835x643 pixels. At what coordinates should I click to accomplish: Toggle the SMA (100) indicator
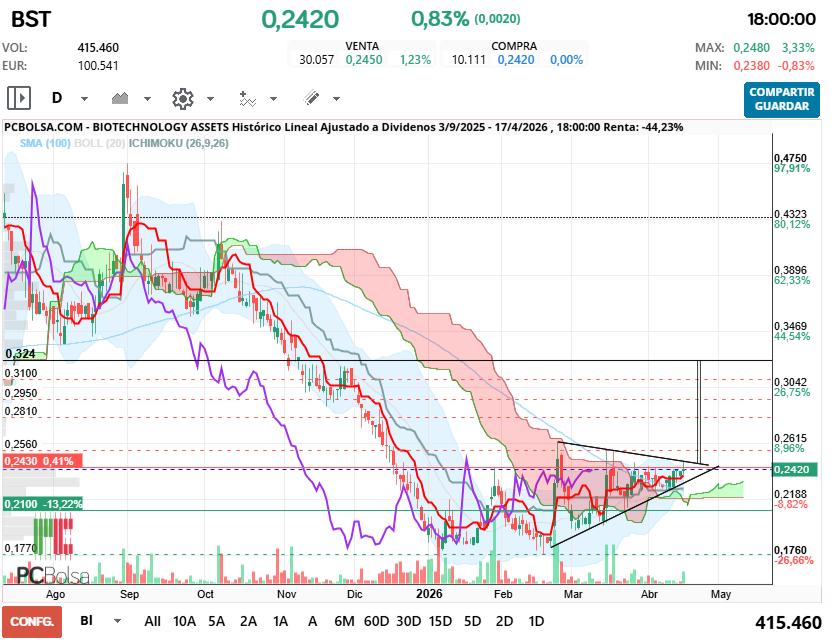click(46, 144)
